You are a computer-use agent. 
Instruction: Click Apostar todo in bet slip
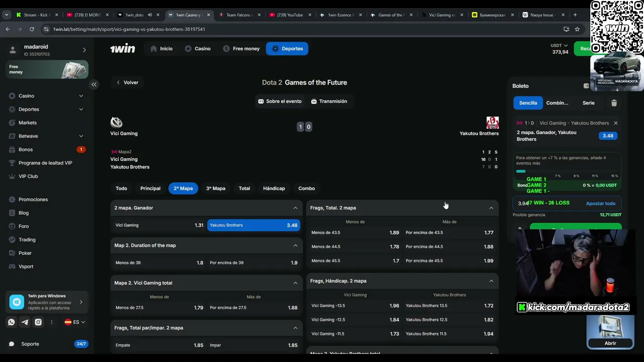[601, 204]
